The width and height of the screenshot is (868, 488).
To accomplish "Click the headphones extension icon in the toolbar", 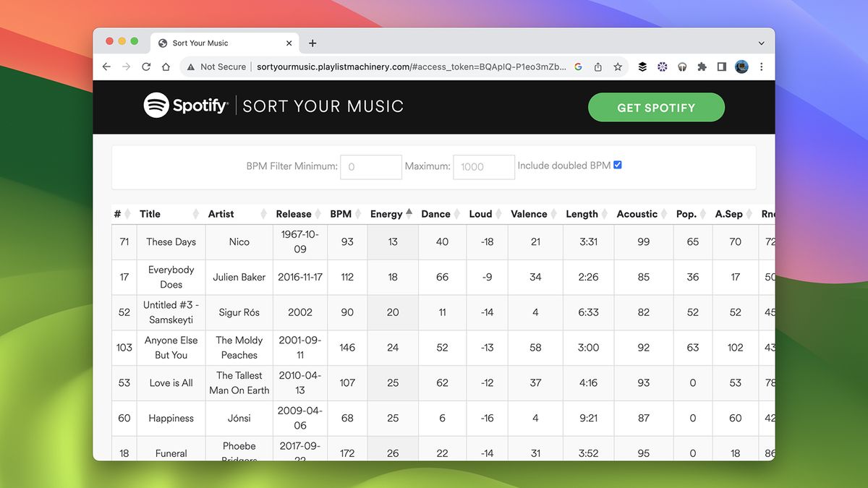I will pyautogui.click(x=682, y=67).
